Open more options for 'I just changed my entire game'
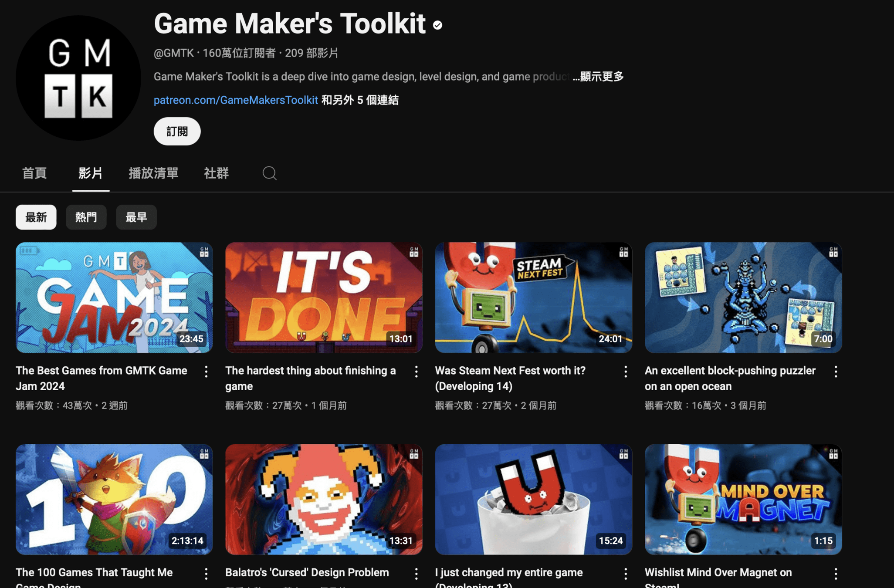This screenshot has width=894, height=588. 626,574
